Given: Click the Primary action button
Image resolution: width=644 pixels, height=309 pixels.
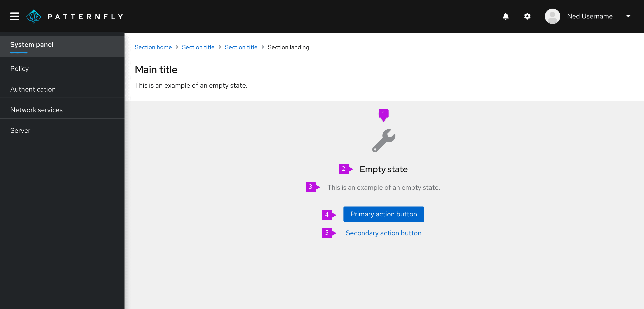Looking at the screenshot, I should (384, 214).
